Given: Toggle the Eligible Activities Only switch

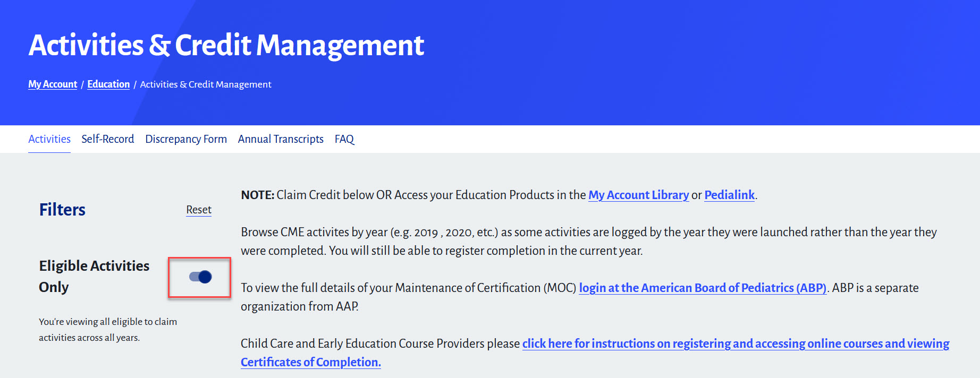Looking at the screenshot, I should [x=200, y=277].
